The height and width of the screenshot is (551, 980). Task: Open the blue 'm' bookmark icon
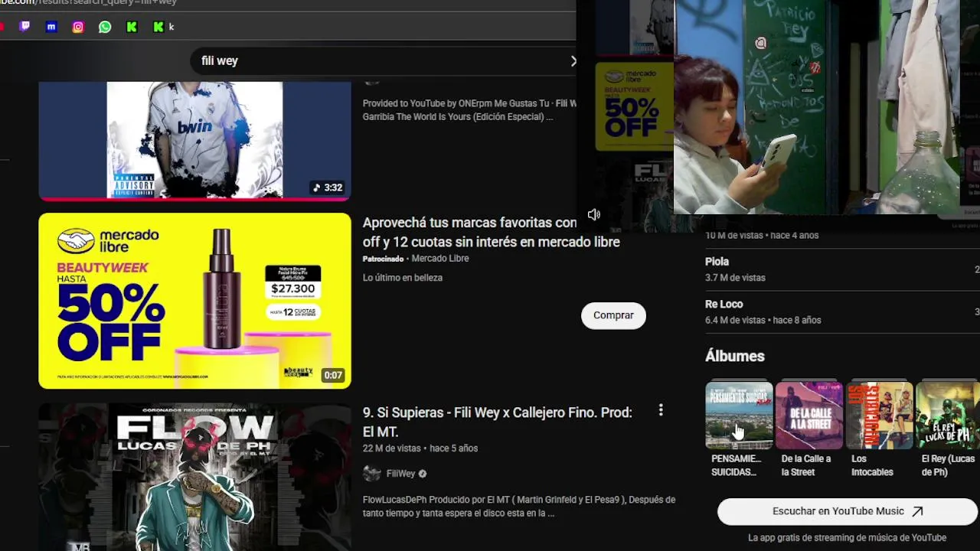point(51,27)
